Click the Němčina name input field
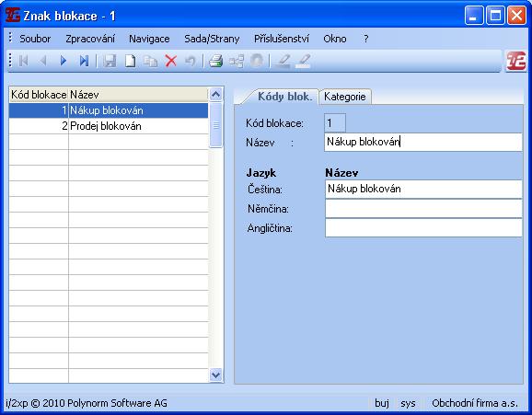This screenshot has height=415, width=532. (423, 208)
